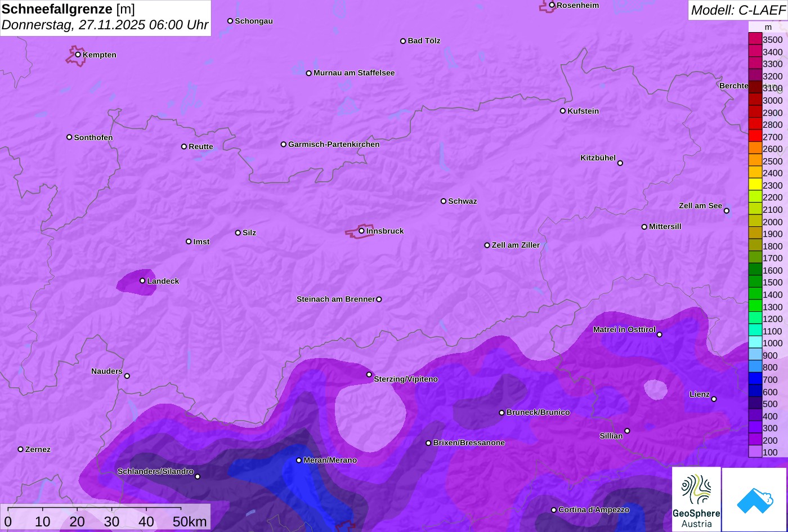Click the Cortina d'Ampezzo marker

553,510
